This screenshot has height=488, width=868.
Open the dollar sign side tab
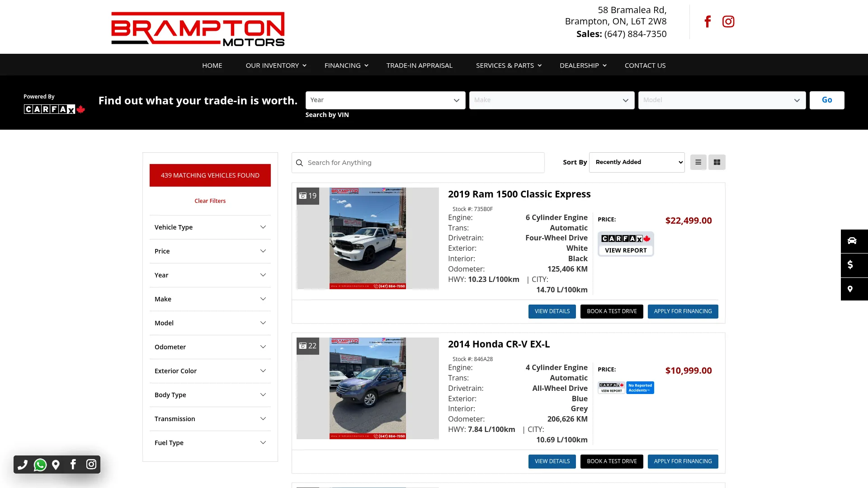pyautogui.click(x=854, y=265)
